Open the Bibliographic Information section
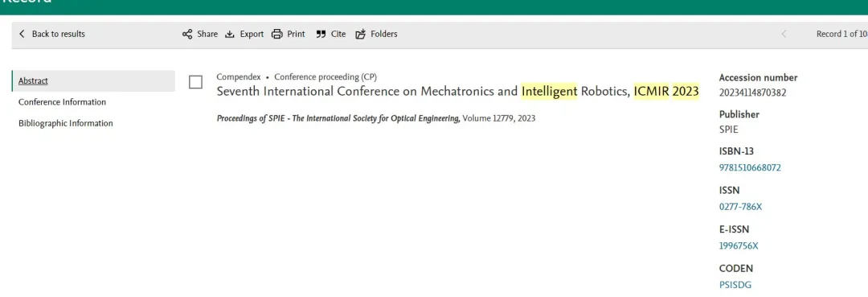The height and width of the screenshot is (297, 868). click(65, 123)
